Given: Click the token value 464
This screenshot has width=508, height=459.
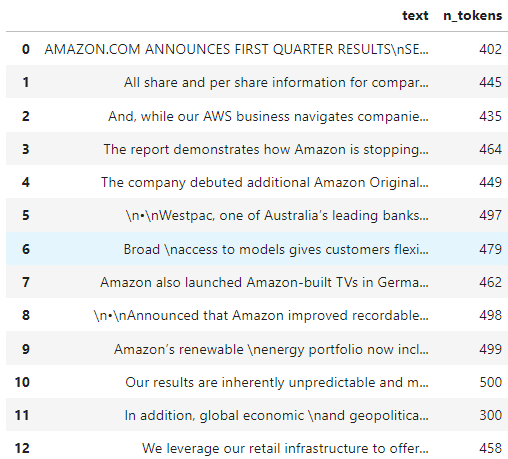Looking at the screenshot, I should coord(490,149).
